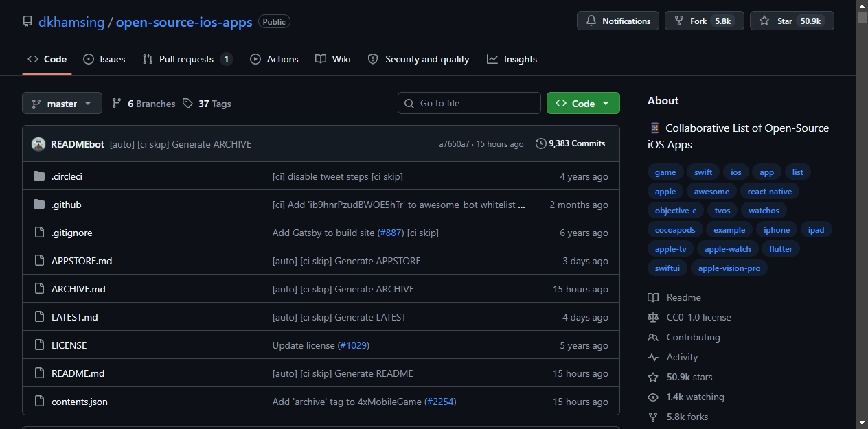Open pull request #2254 link

point(439,402)
